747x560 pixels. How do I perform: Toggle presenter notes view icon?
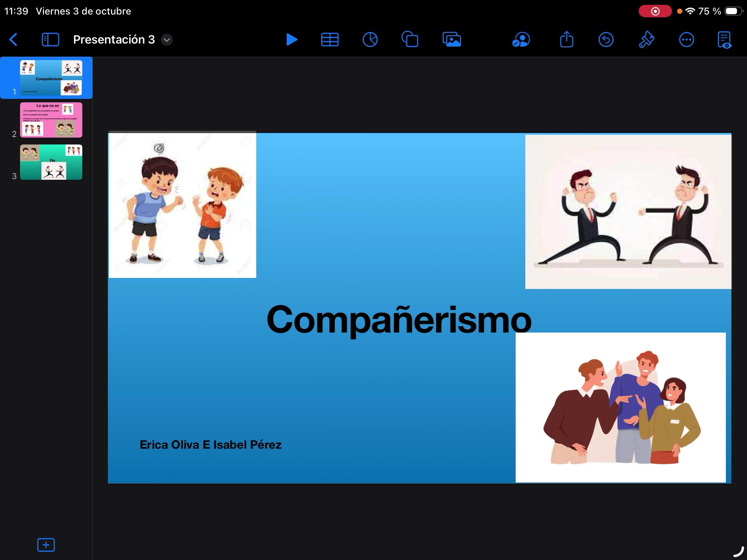click(725, 40)
